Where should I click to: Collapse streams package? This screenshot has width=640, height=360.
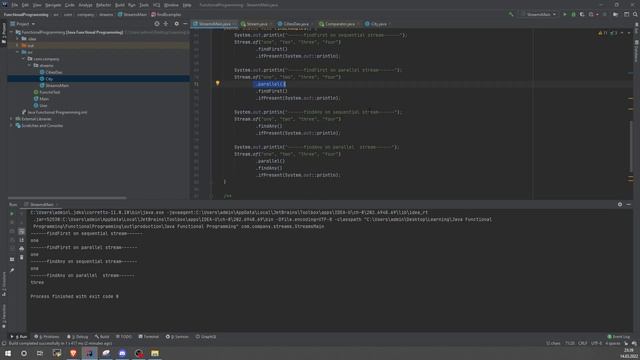click(x=30, y=65)
